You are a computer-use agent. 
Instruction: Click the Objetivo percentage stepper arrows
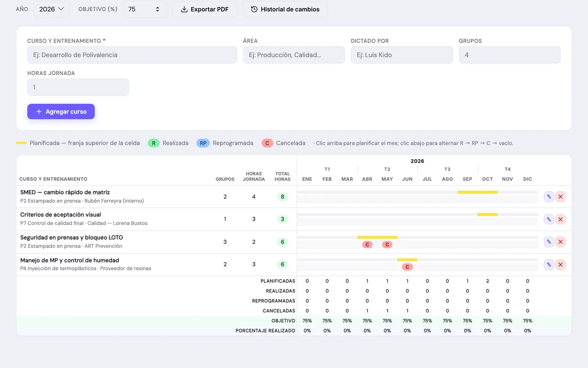[158, 9]
